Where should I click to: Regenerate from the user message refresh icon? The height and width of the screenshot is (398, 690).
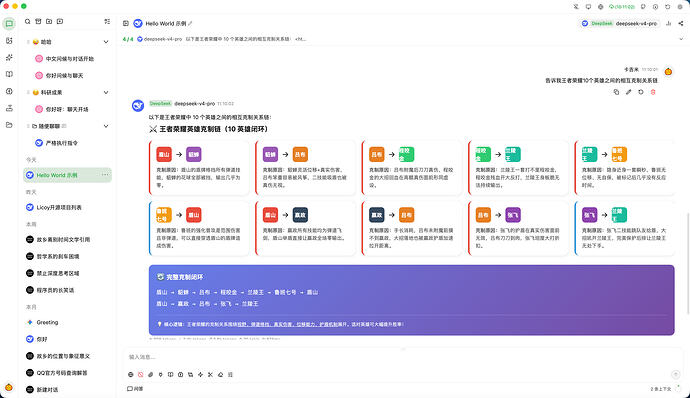pyautogui.click(x=641, y=92)
